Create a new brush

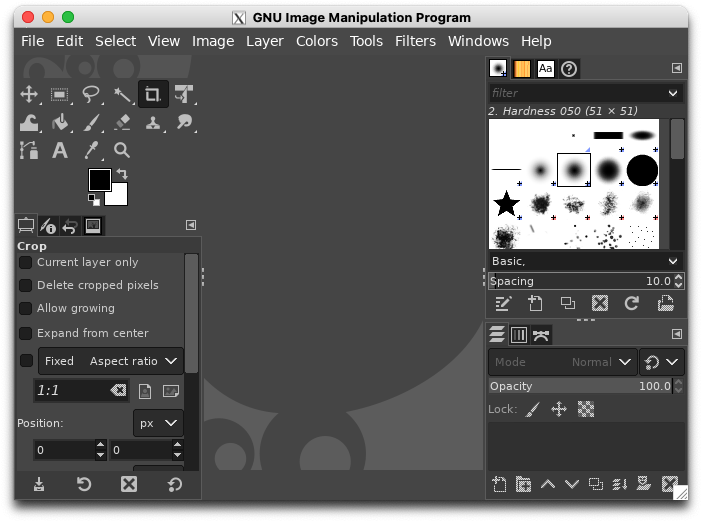click(535, 304)
